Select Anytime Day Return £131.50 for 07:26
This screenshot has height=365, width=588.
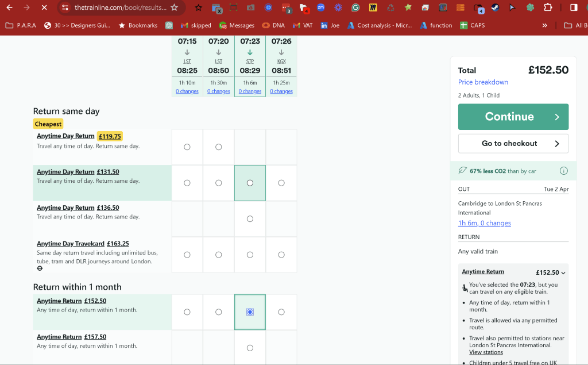click(x=281, y=183)
